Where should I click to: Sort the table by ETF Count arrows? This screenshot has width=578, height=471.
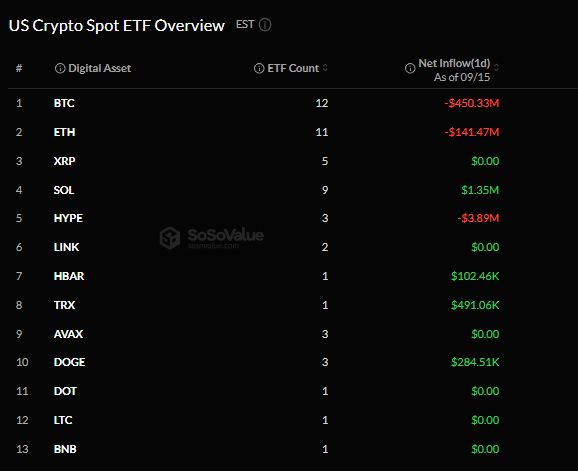[x=325, y=68]
